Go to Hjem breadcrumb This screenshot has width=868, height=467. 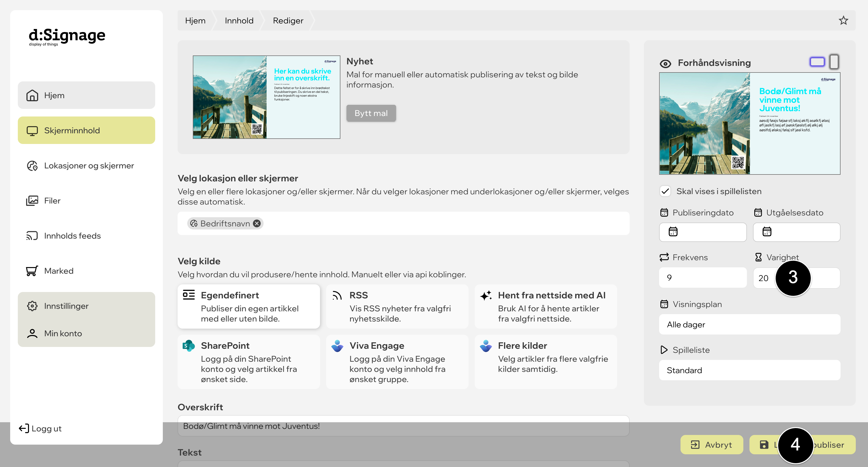point(195,21)
